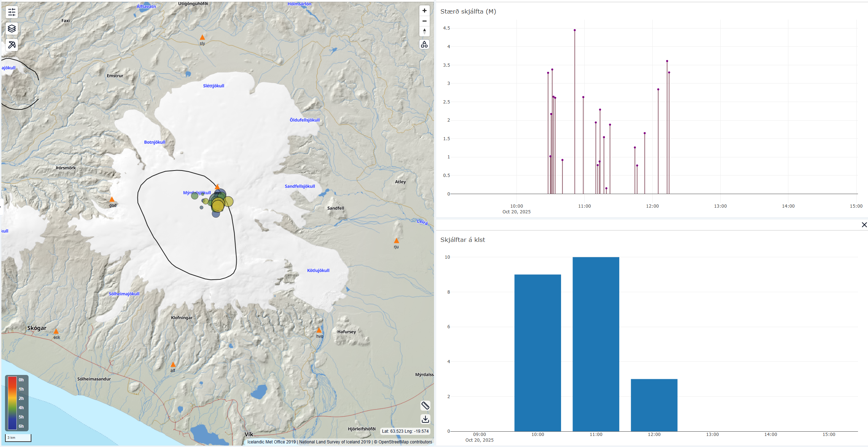This screenshot has width=868, height=447.
Task: Click the download icon on map
Action: pyautogui.click(x=425, y=419)
